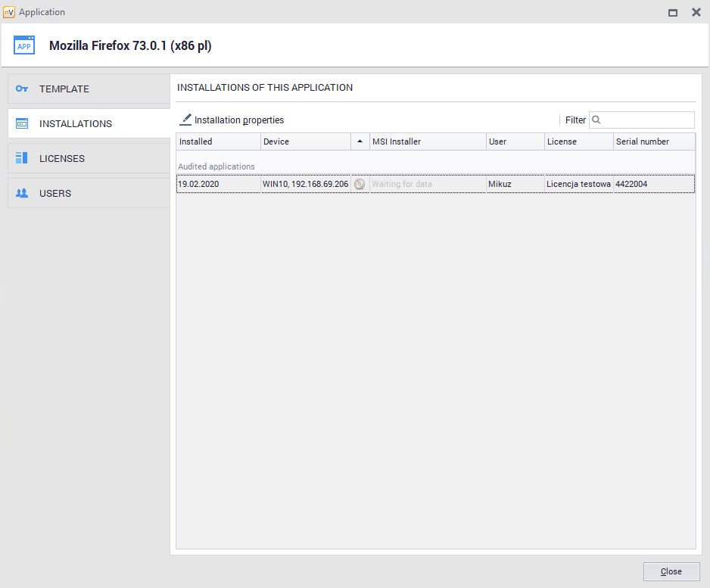Click the Installations window icon in sidebar
The height and width of the screenshot is (588, 710).
pos(22,123)
